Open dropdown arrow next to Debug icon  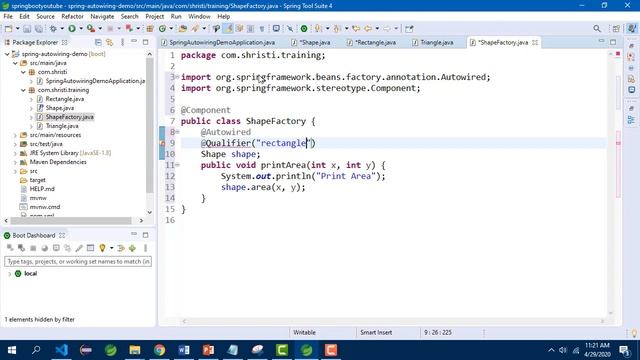click(x=62, y=29)
